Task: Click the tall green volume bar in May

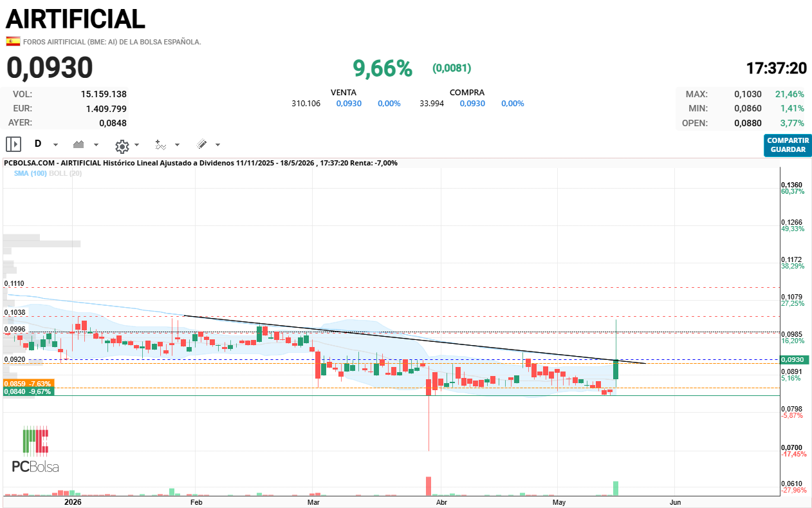Action: (616, 488)
